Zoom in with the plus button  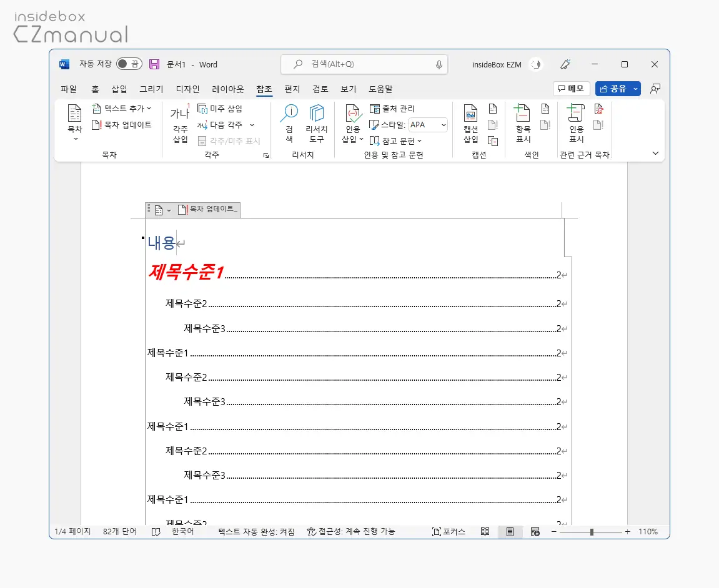pyautogui.click(x=627, y=532)
